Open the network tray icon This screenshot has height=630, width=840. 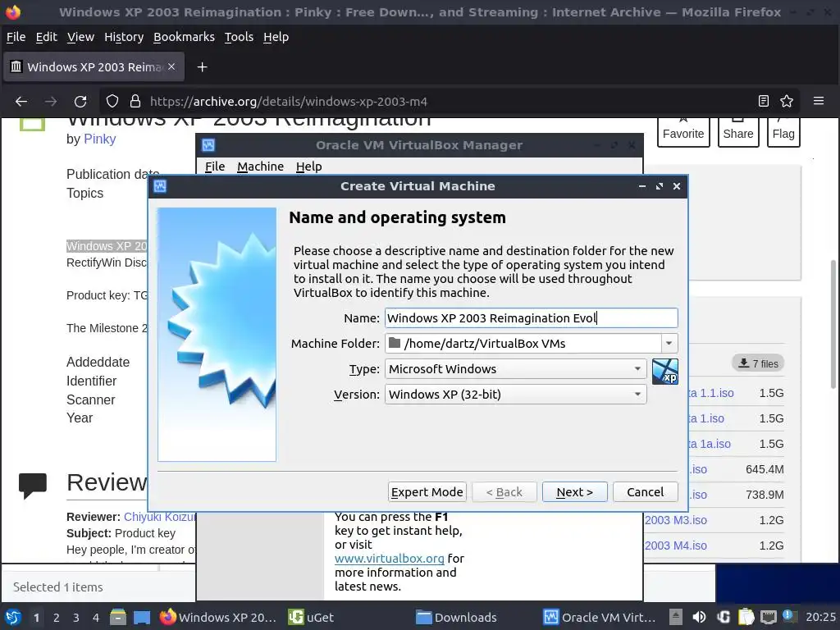click(x=769, y=617)
